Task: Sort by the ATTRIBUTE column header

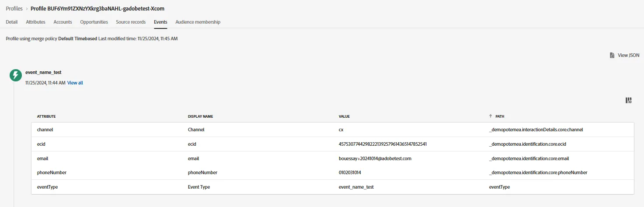Action: pos(46,116)
